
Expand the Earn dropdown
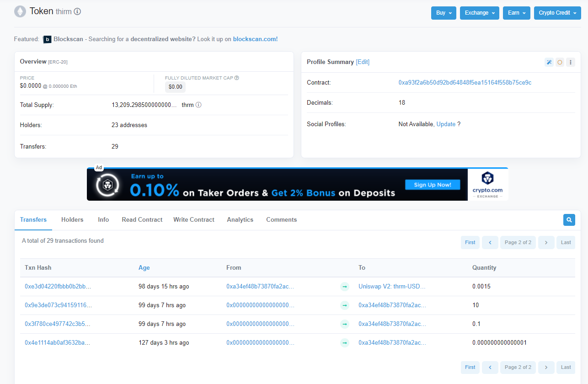pos(517,13)
